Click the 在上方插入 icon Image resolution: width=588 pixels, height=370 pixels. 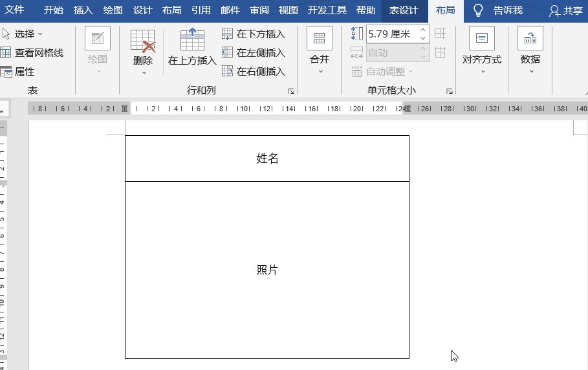click(192, 39)
